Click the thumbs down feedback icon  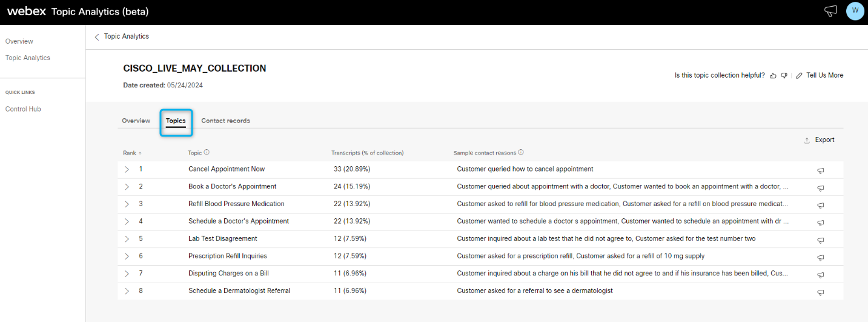click(784, 76)
